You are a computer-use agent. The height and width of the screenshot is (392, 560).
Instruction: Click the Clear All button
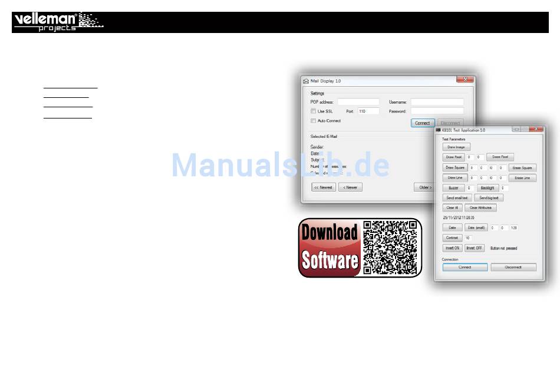(x=452, y=207)
